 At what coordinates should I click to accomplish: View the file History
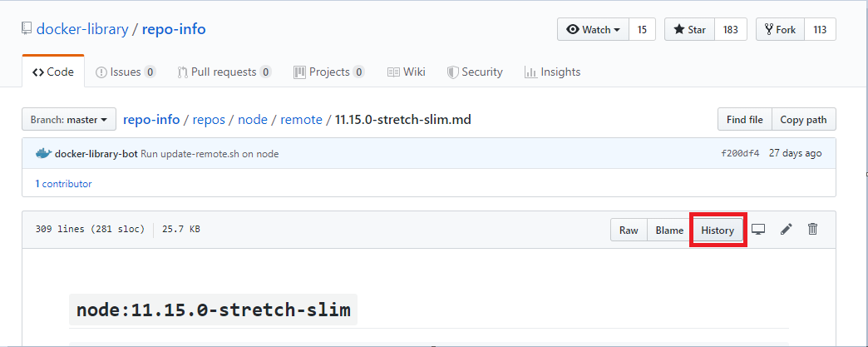pos(717,231)
